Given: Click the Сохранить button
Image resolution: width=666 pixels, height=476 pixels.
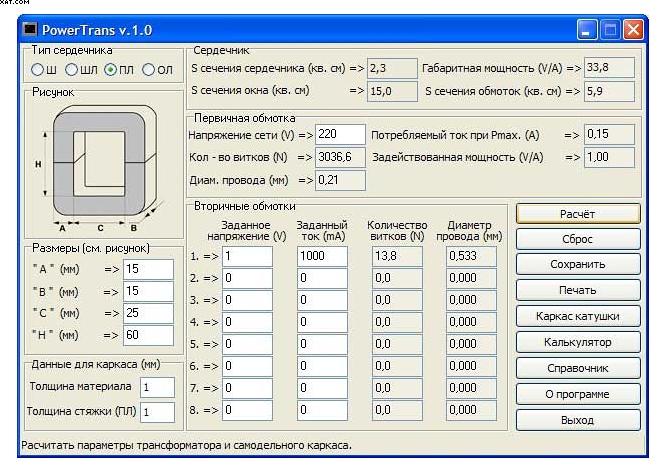Looking at the screenshot, I should (x=578, y=265).
